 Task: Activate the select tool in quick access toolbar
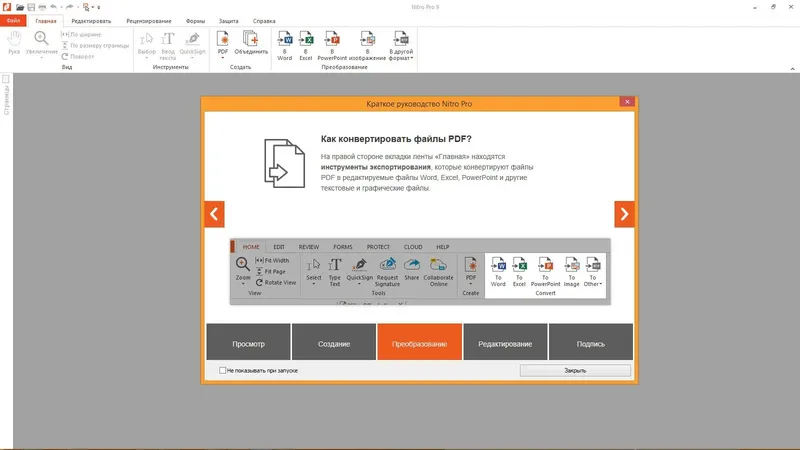(x=86, y=7)
